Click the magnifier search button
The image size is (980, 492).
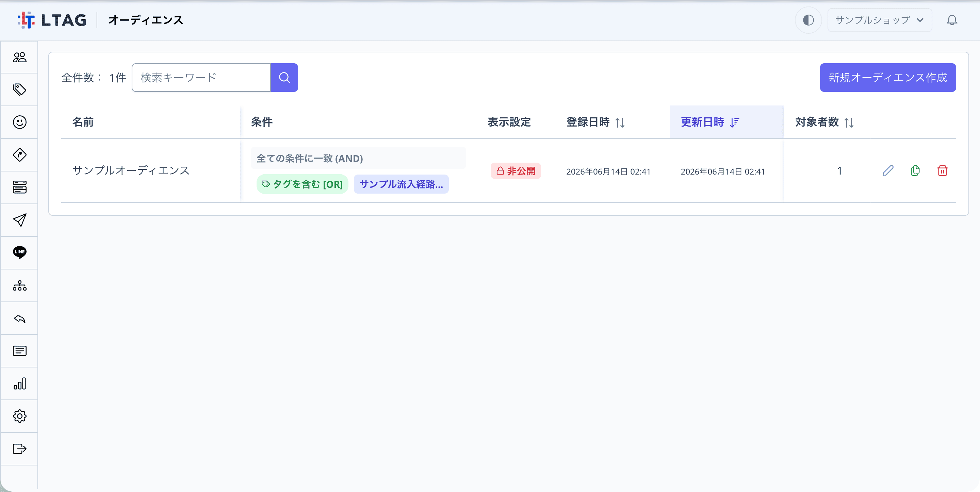click(284, 78)
